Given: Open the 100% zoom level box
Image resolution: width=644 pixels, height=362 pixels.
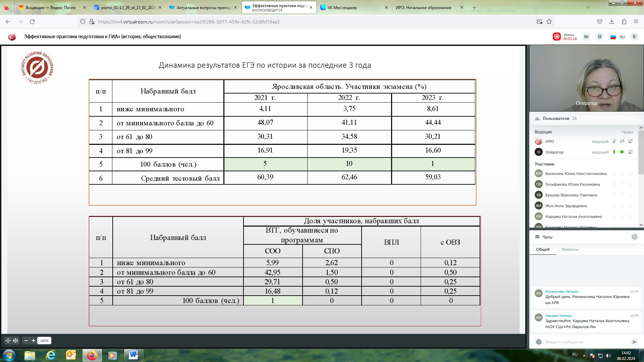Looking at the screenshot, I should click(x=44, y=341).
